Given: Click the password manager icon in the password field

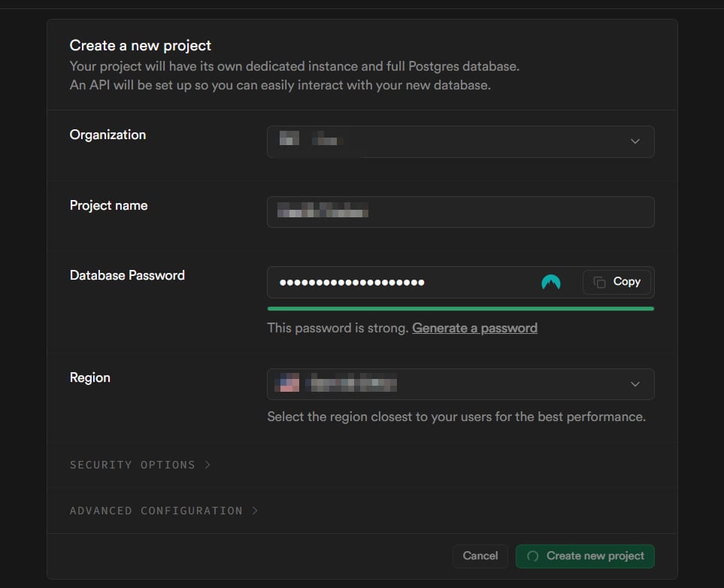Looking at the screenshot, I should (x=551, y=283).
